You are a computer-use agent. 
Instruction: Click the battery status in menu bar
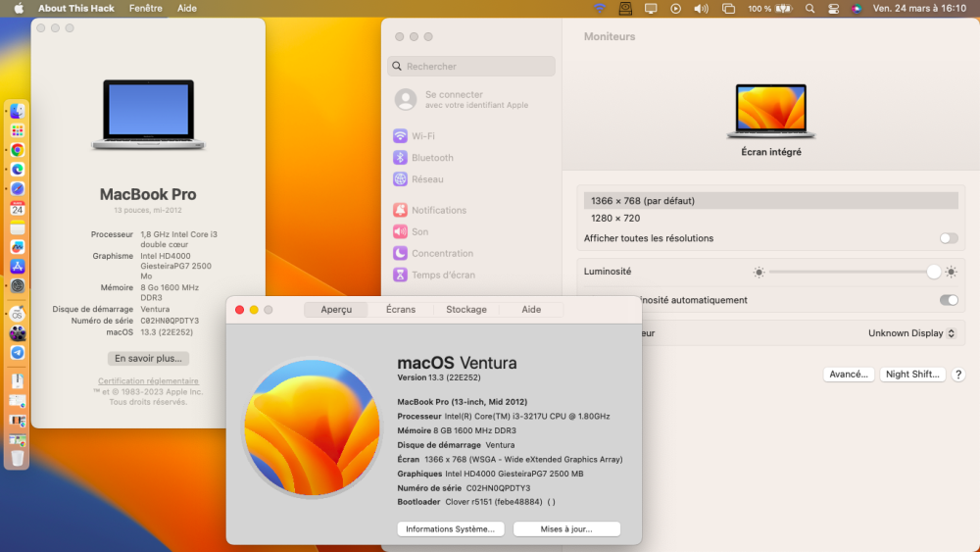770,8
